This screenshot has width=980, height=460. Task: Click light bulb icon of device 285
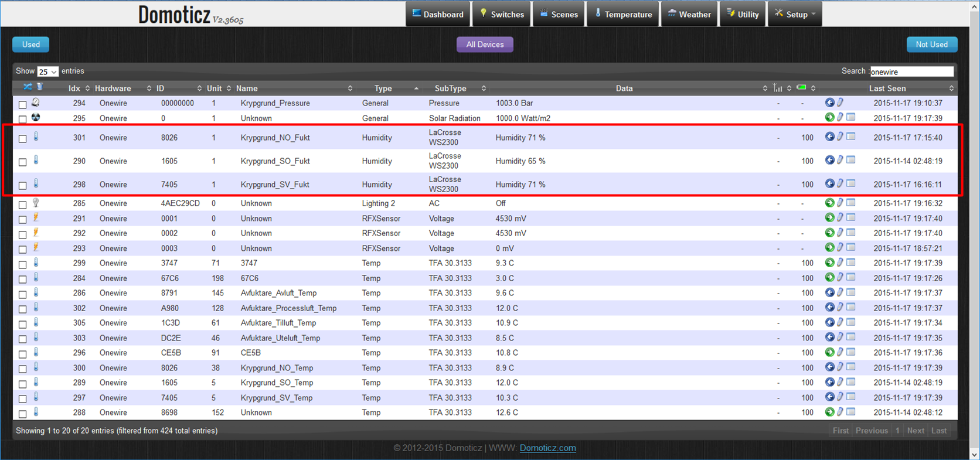pos(36,203)
